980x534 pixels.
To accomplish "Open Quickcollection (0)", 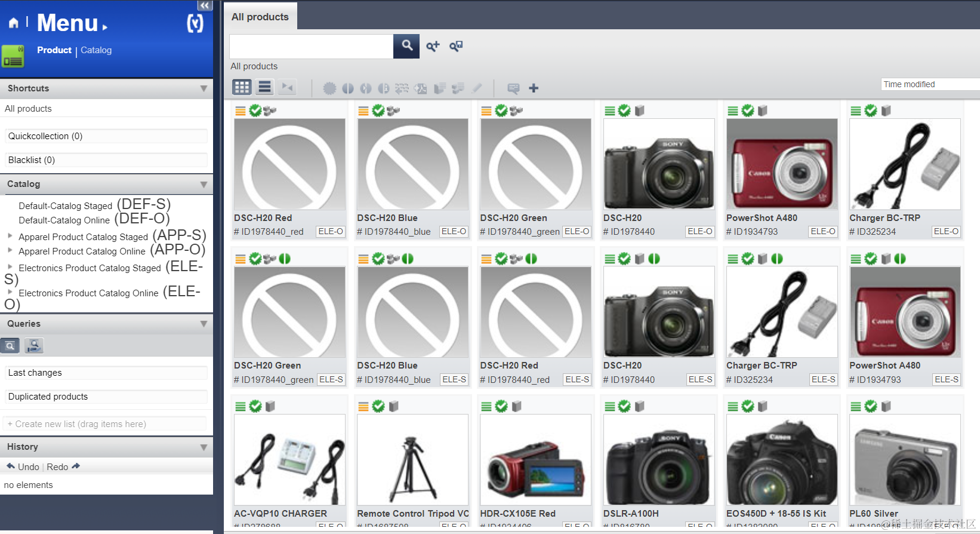I will pyautogui.click(x=106, y=136).
